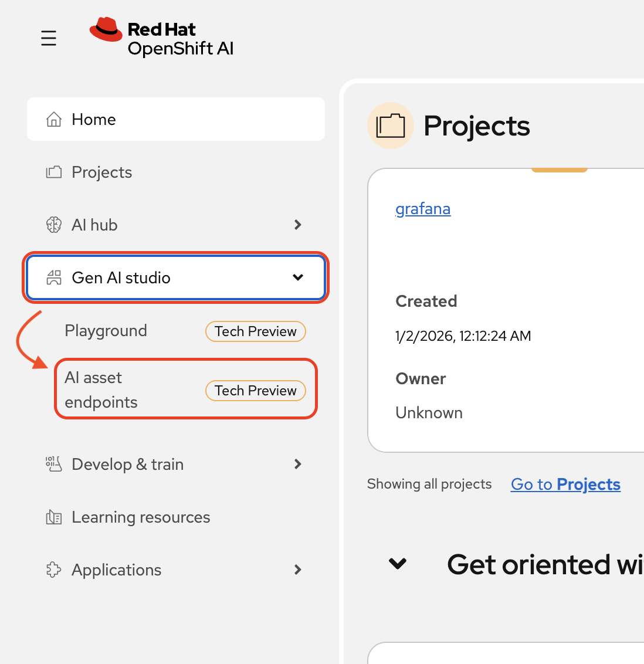Open Develop & train nav item

pos(176,464)
